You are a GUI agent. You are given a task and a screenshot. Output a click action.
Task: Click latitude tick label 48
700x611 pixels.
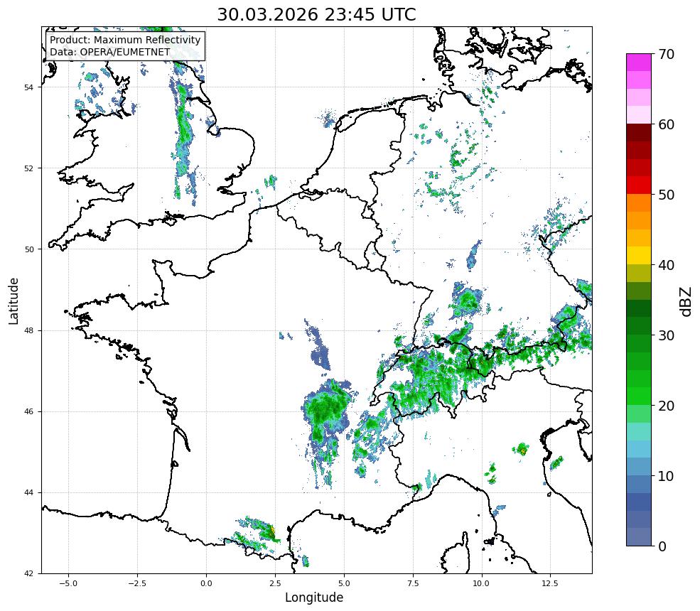(28, 330)
